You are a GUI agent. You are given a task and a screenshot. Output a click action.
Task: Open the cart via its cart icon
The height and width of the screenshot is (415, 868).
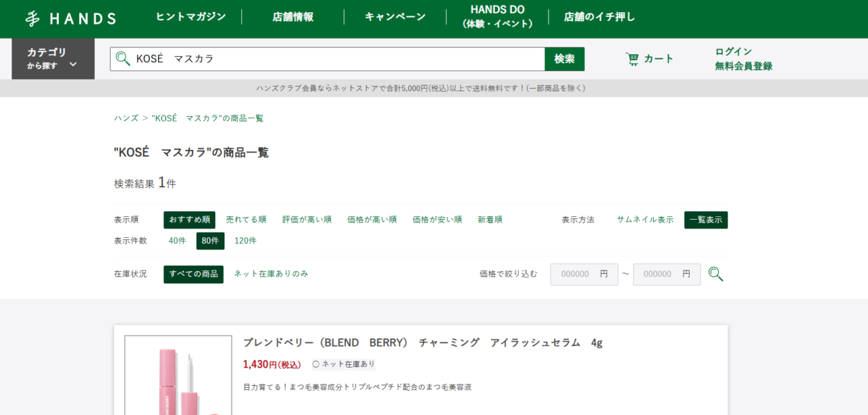[632, 59]
